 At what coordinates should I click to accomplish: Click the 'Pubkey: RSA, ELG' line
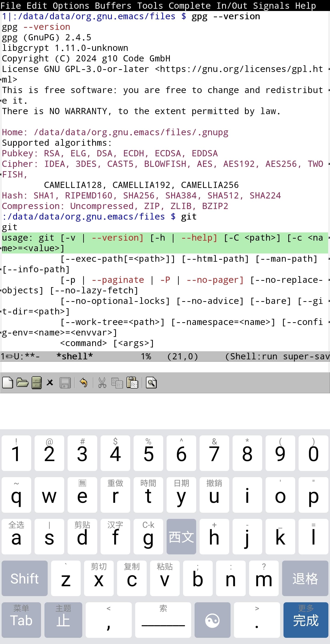point(110,153)
